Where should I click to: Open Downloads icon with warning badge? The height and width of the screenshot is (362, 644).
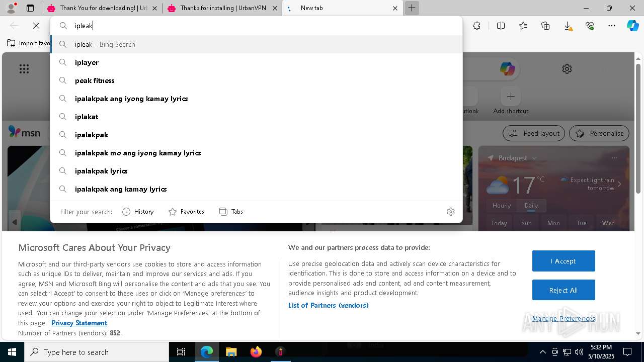point(568,26)
